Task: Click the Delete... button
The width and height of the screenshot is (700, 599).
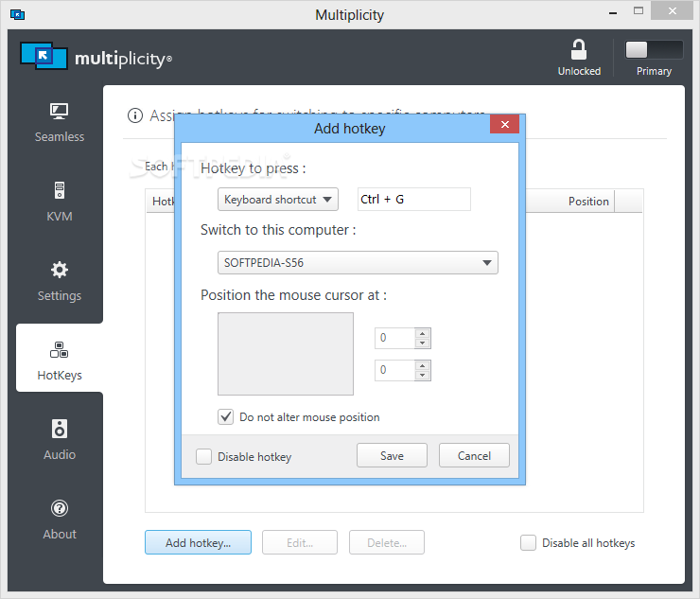Action: (x=387, y=543)
